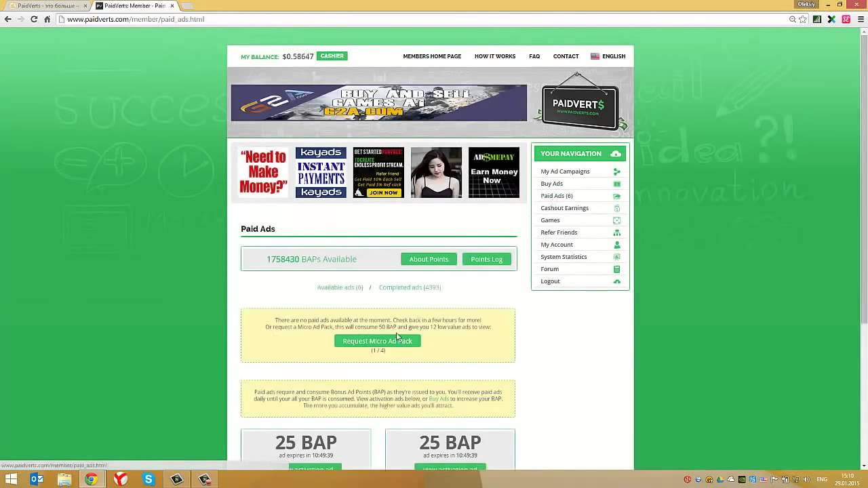Open My Ad Campaigns navigation link
Screen dimensions: 868x488
coord(565,171)
